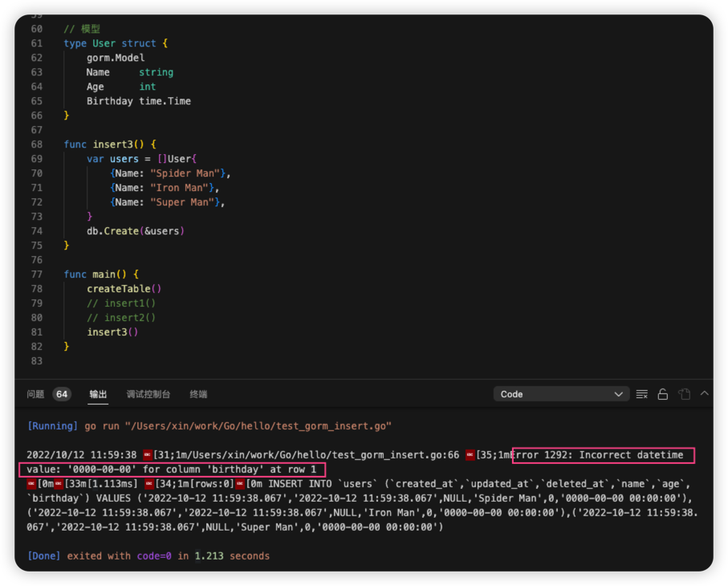The height and width of the screenshot is (586, 728).
Task: Open the 调试控制台 tab
Action: click(148, 394)
